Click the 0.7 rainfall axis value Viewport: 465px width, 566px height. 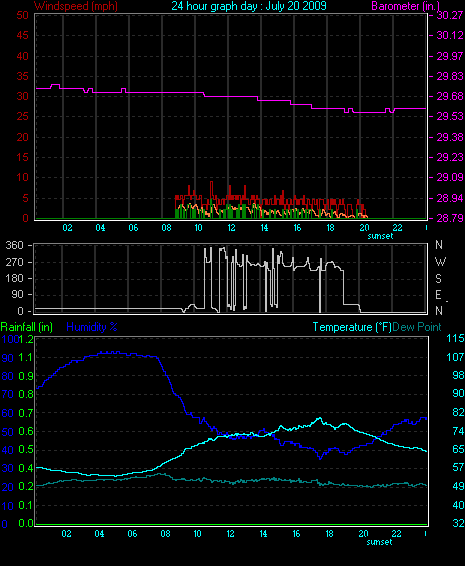[x=26, y=413]
